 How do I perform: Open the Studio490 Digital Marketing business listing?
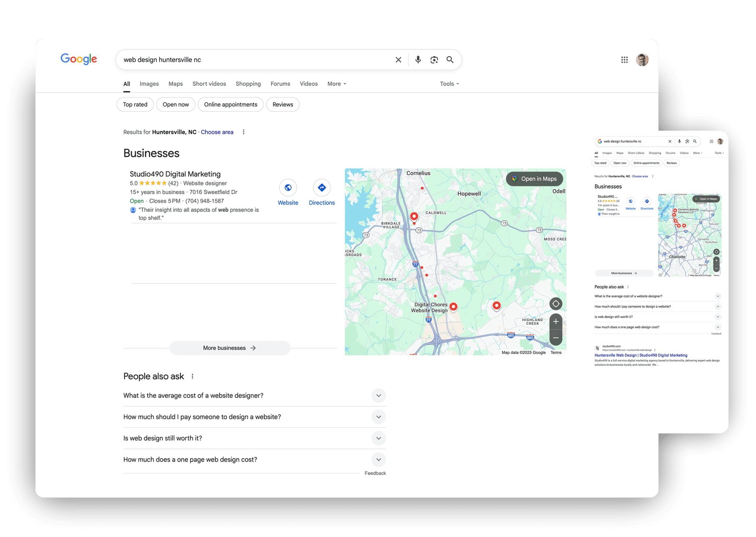[175, 174]
